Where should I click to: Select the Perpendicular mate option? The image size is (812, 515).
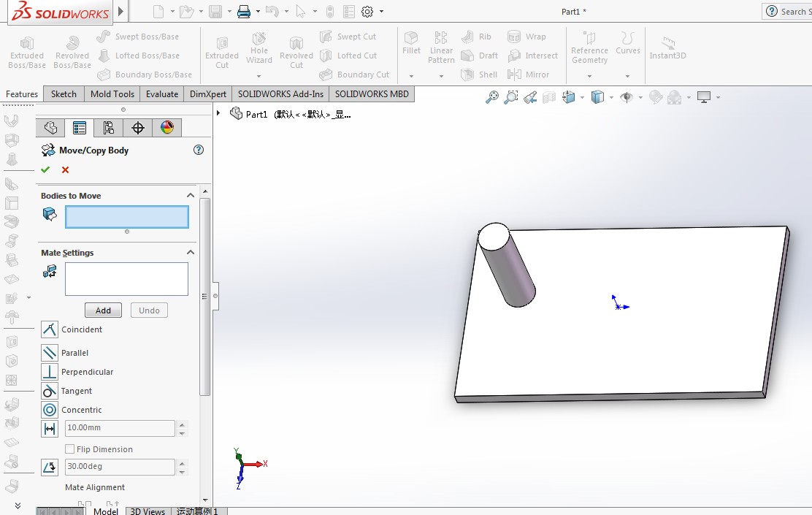point(50,372)
